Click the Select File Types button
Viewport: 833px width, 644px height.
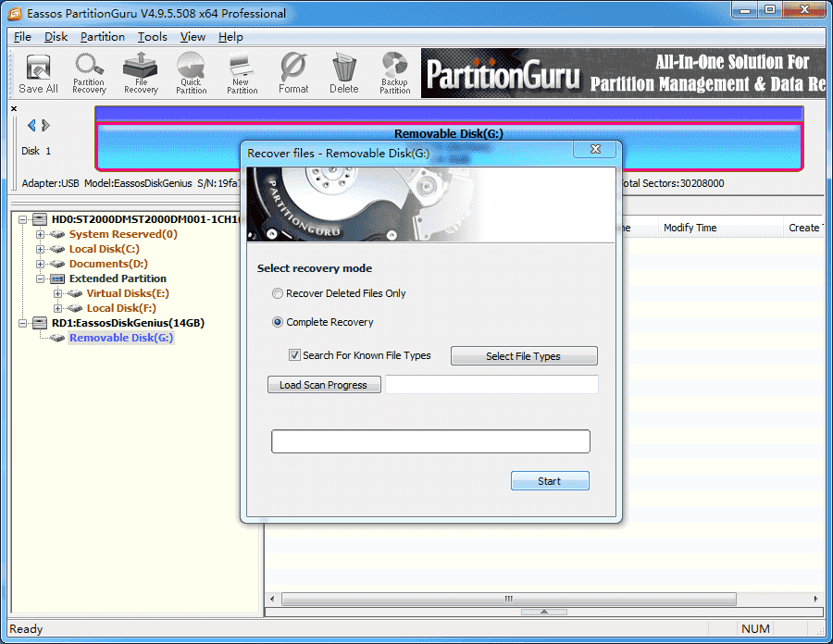tap(524, 355)
